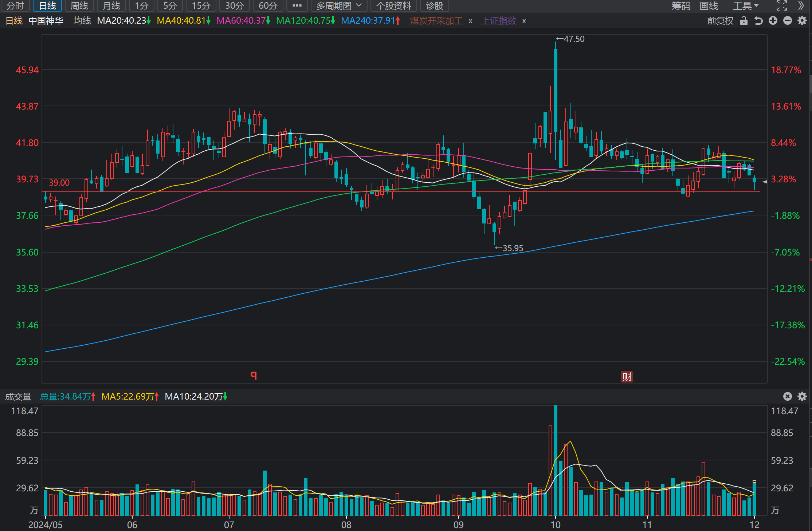Click the 29.39 price axis label
The width and height of the screenshot is (812, 531).
point(27,361)
